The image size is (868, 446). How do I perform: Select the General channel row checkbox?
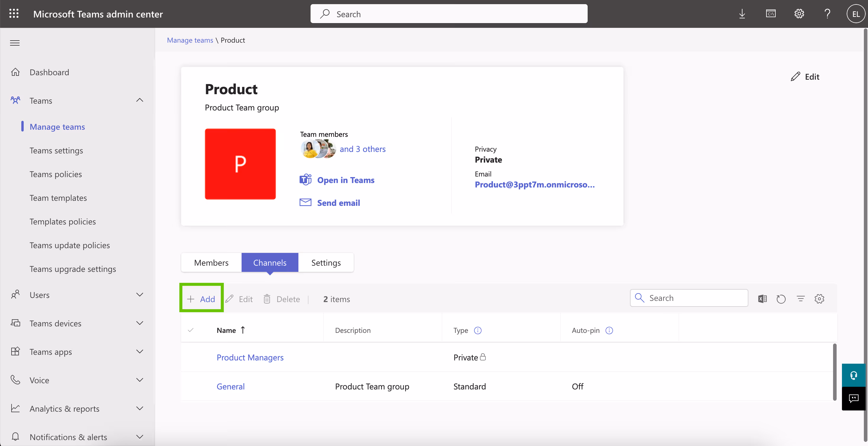(191, 386)
